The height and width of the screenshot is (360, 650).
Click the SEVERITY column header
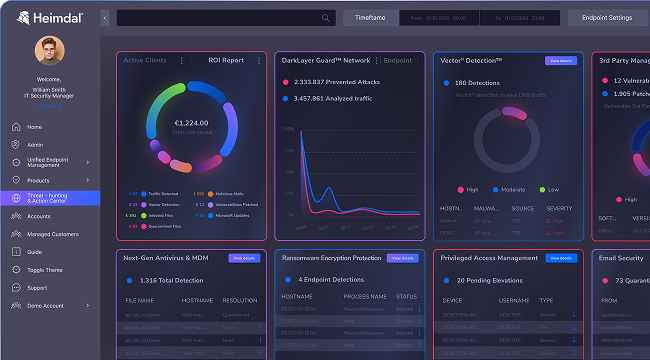(x=559, y=209)
